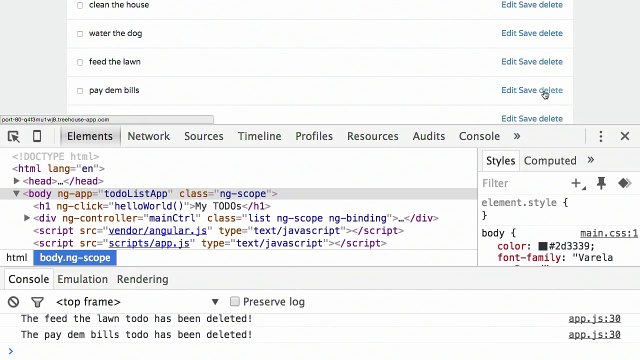Click the feed the lawn todo text
The width and height of the screenshot is (640, 360).
pos(115,62)
